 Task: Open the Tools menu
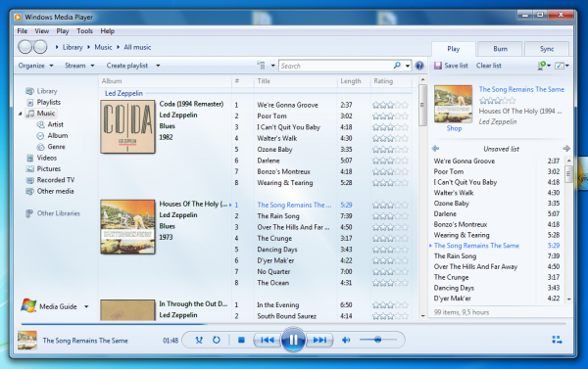[84, 31]
